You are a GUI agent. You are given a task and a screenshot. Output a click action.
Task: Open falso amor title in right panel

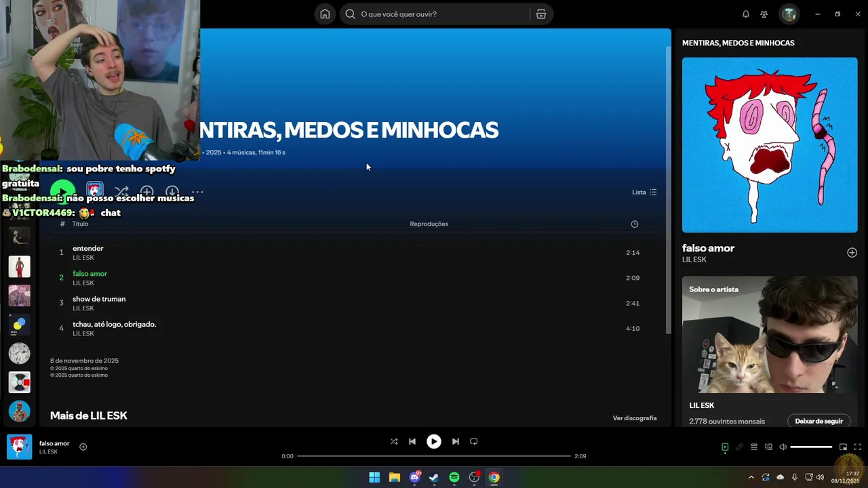point(708,248)
